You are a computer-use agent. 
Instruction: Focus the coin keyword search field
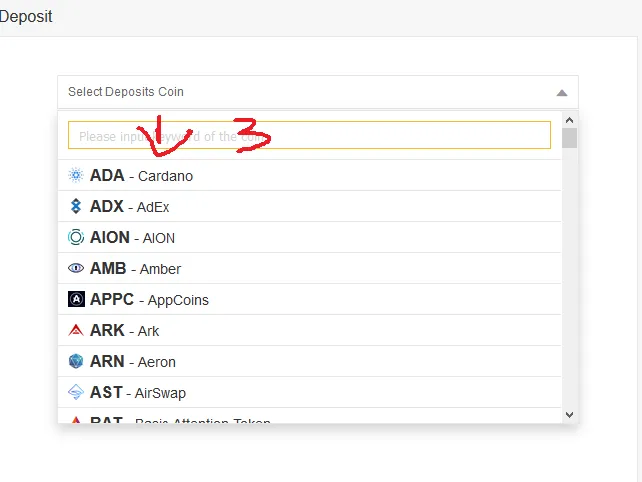(x=309, y=135)
